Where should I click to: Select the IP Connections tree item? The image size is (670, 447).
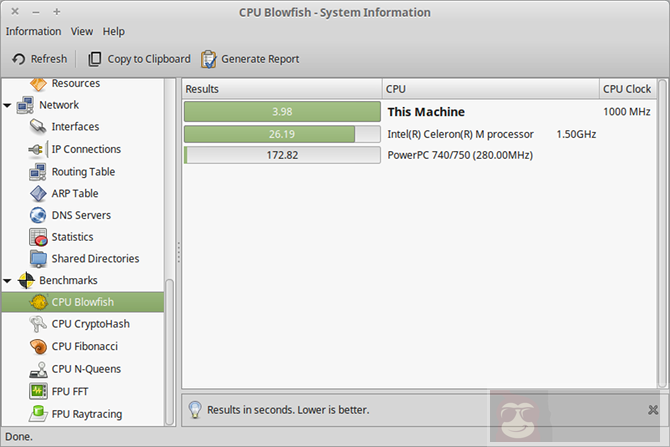click(86, 149)
